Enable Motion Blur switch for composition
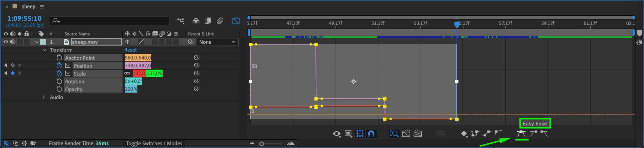 220,21
